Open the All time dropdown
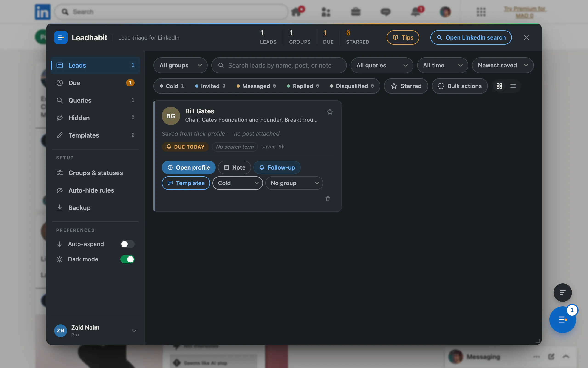The width and height of the screenshot is (588, 368). coord(442,65)
